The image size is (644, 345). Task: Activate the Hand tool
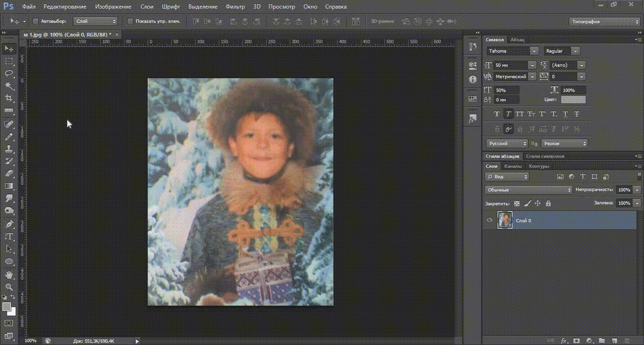click(9, 274)
